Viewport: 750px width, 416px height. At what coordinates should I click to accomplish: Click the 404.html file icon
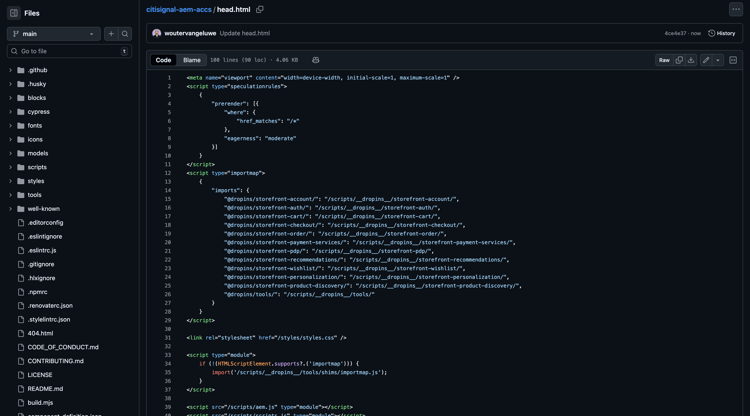[21, 333]
